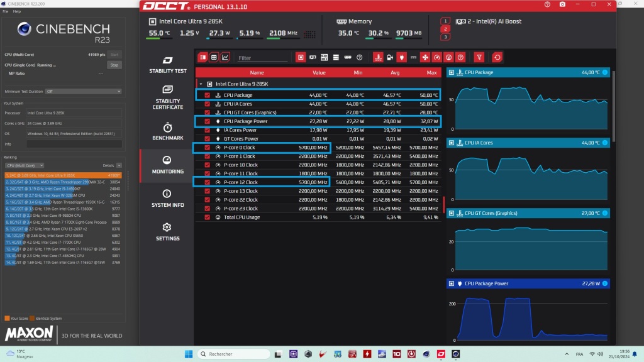Uncheck the Total CPU Usage checkbox
The image size is (644, 362).
pos(207,217)
